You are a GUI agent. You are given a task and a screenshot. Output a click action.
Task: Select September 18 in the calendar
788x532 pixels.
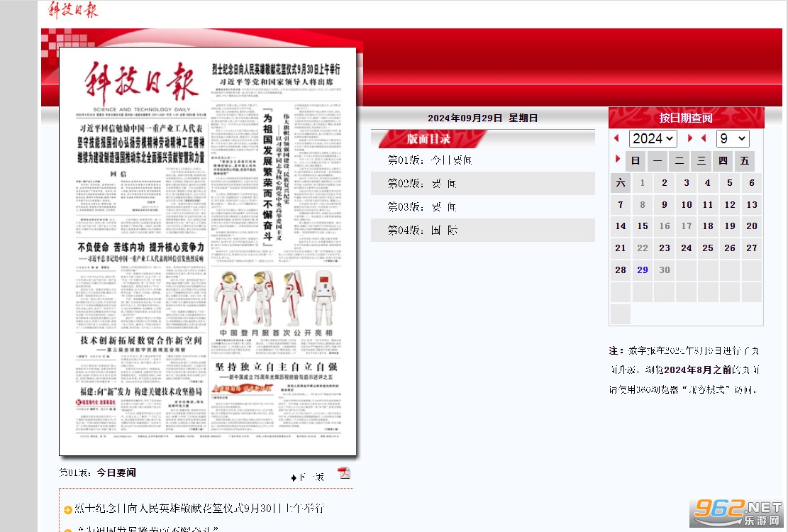pos(708,226)
